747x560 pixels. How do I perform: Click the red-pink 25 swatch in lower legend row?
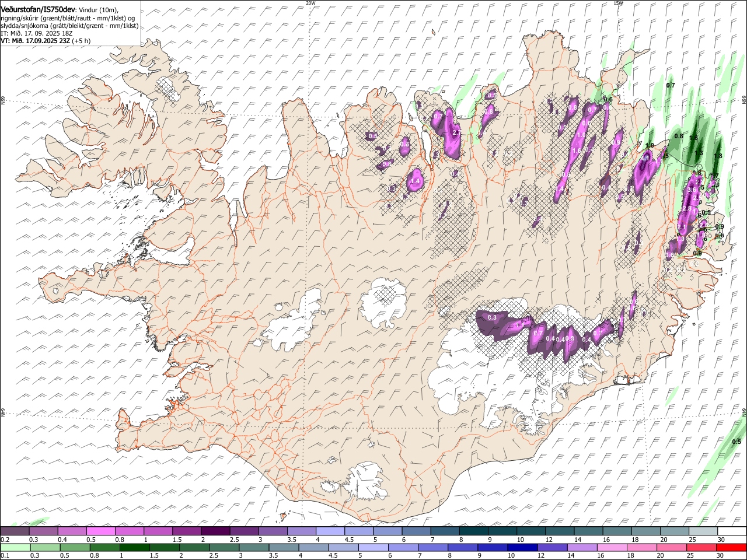tap(701, 548)
